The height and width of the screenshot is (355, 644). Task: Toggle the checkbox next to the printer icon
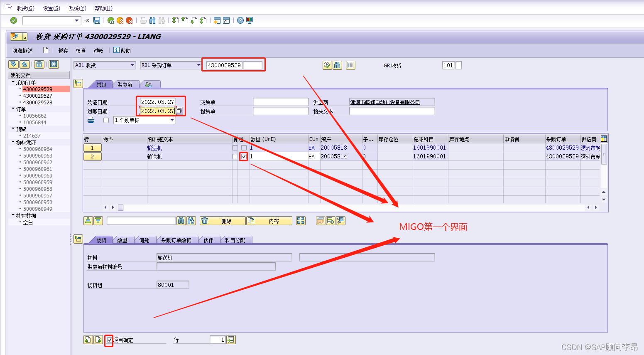[106, 120]
